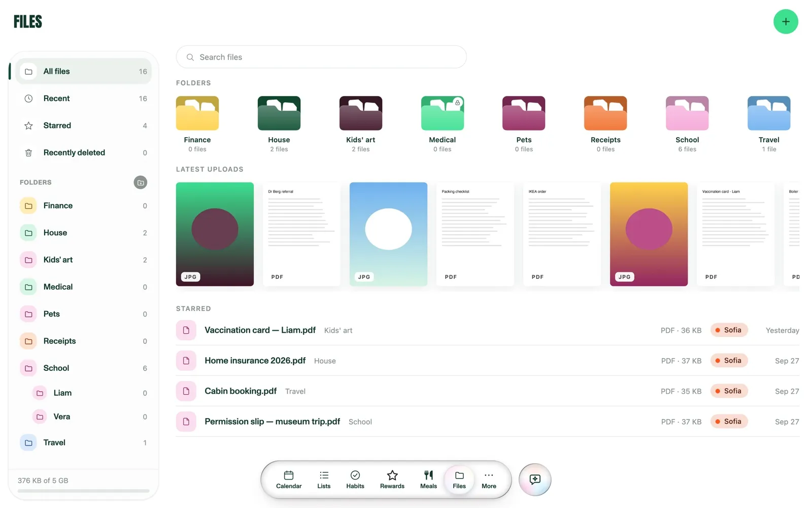
Task: Click the storage usage bar
Action: [x=84, y=491]
